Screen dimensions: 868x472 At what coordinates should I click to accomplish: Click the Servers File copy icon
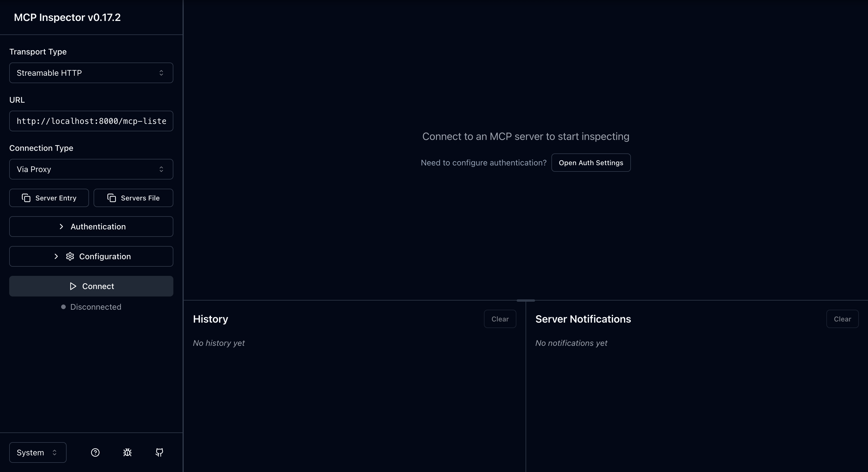click(x=111, y=198)
